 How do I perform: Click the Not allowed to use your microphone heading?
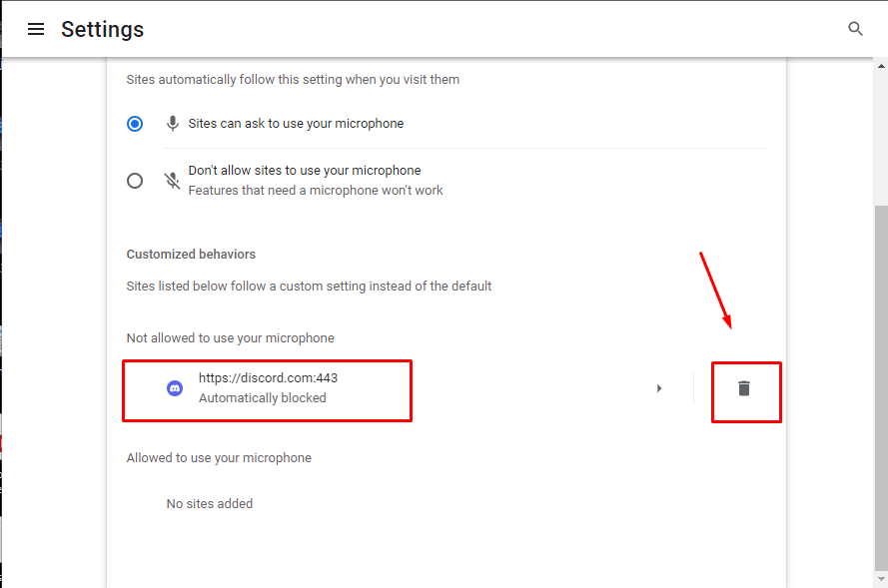pos(230,337)
